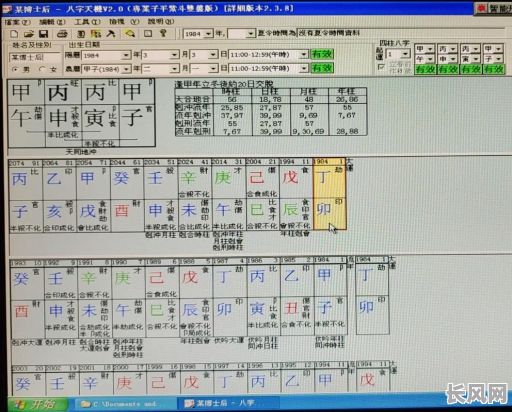Open a saved chart with folder icon

point(29,34)
